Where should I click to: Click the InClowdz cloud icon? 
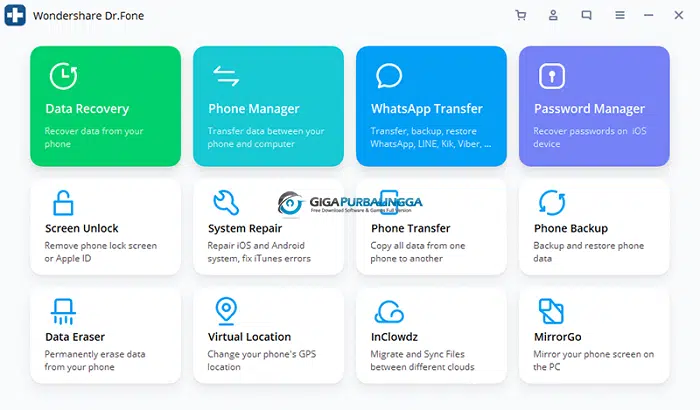click(389, 312)
